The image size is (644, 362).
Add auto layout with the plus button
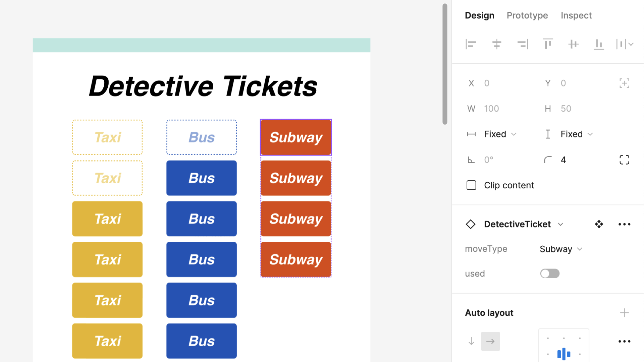coord(624,312)
